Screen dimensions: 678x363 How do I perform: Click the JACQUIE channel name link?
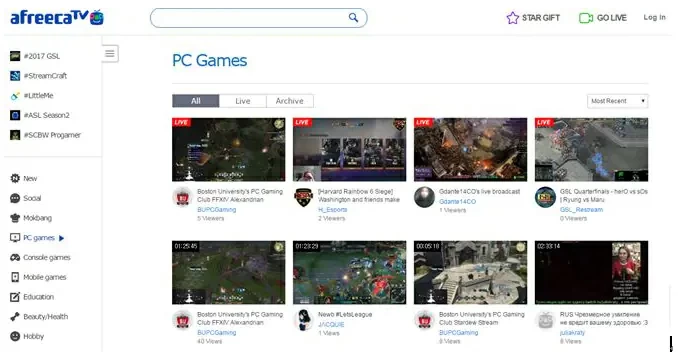pos(331,324)
